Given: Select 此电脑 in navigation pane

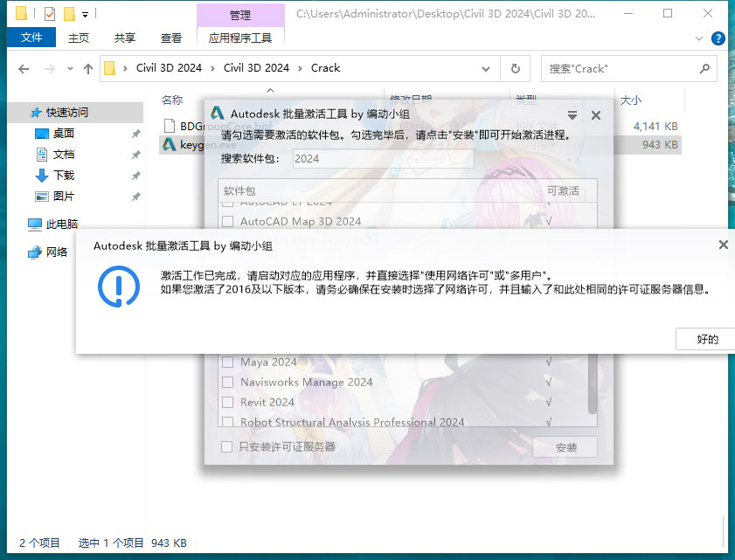Looking at the screenshot, I should pyautogui.click(x=62, y=225).
